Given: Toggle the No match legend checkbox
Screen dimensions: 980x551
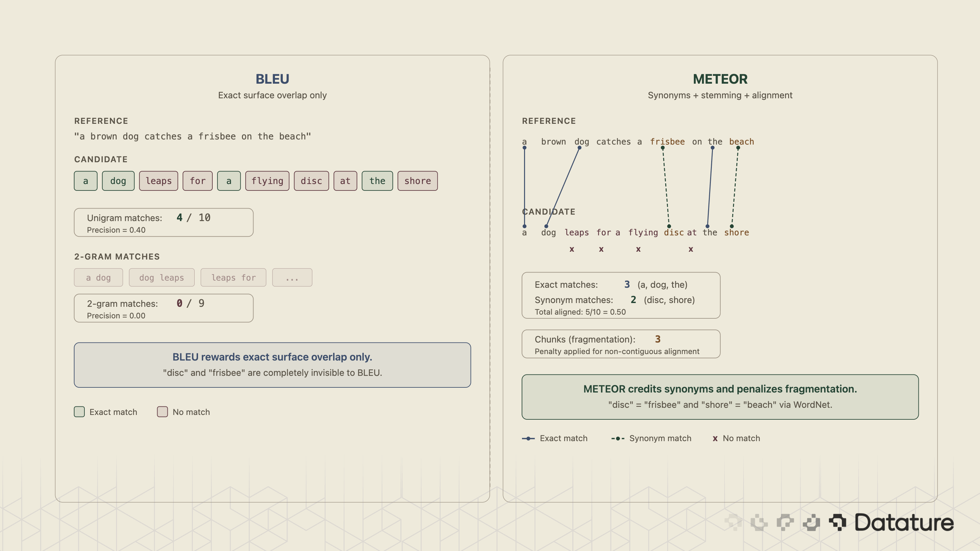Looking at the screenshot, I should click(x=162, y=412).
